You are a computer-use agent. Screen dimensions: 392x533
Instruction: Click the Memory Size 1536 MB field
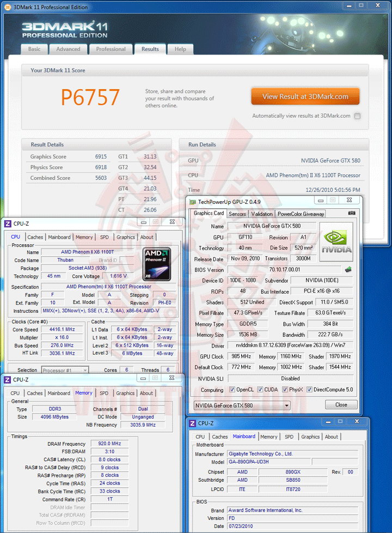pyautogui.click(x=248, y=335)
